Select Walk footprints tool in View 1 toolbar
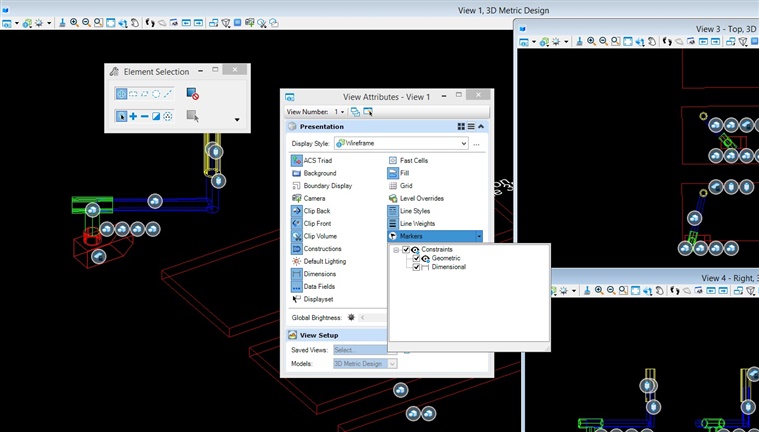 150,23
